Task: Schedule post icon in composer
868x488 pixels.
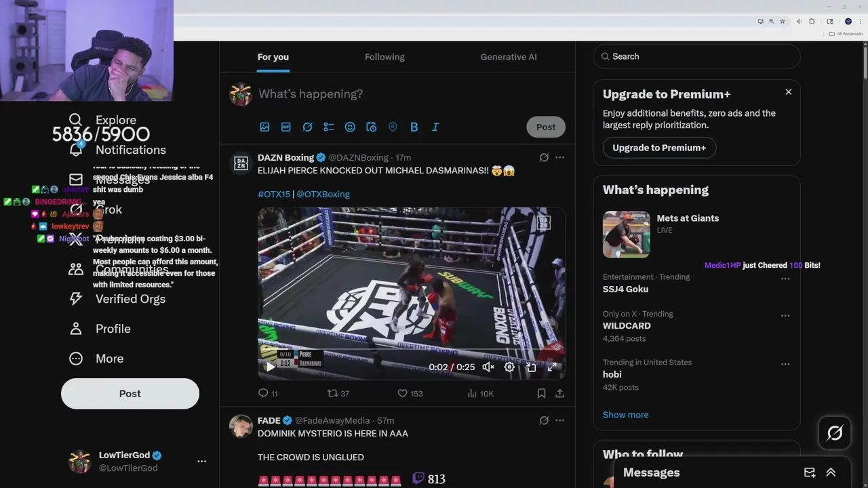Action: (371, 127)
